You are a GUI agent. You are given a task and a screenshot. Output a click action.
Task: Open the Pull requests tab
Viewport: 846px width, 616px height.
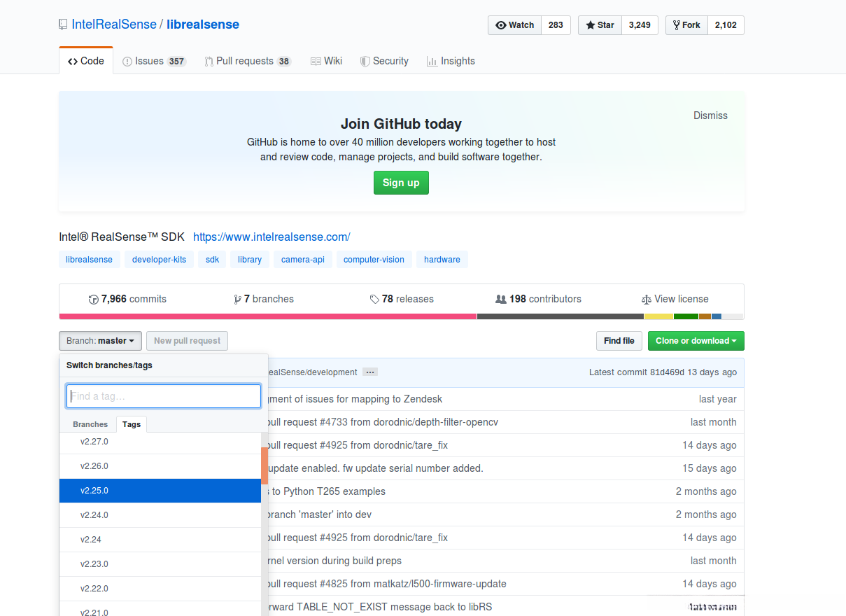[248, 61]
